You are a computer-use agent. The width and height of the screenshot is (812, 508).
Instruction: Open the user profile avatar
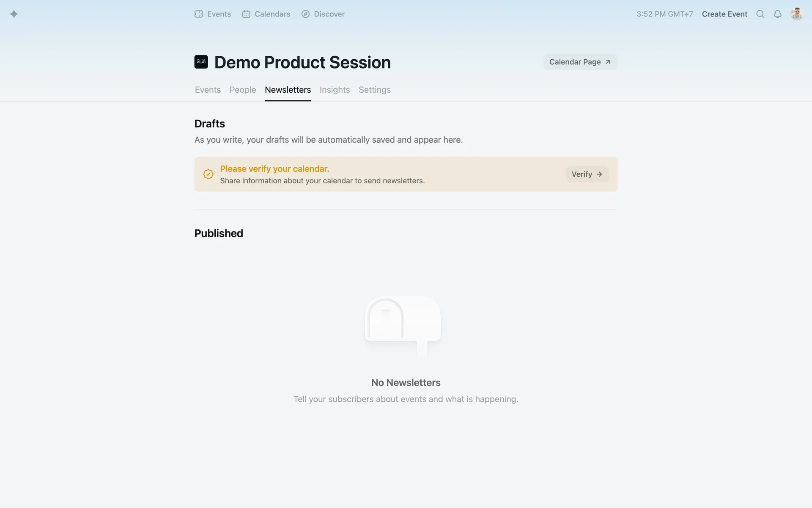coord(796,14)
